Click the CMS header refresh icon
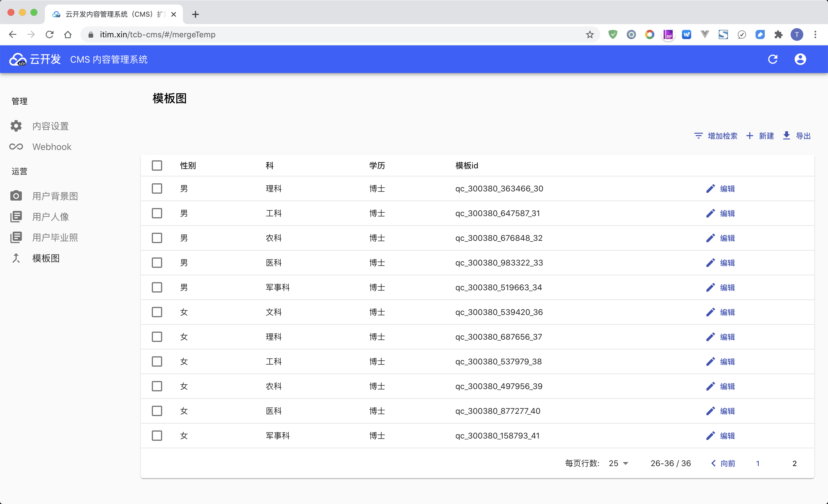 pos(773,59)
